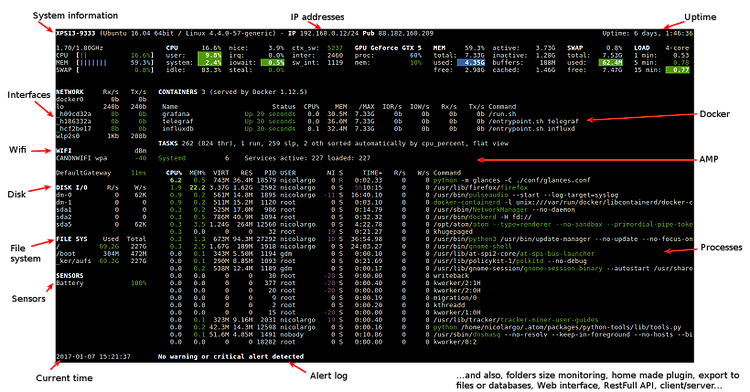
Task: Click the Battery 100% sensor row
Action: click(x=101, y=283)
